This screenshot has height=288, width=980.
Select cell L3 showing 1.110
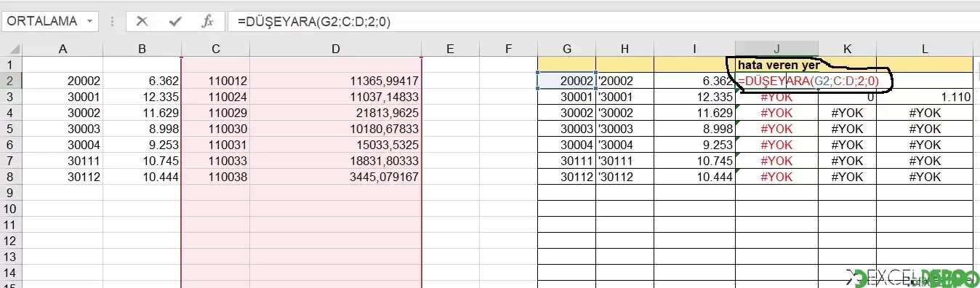click(x=925, y=97)
